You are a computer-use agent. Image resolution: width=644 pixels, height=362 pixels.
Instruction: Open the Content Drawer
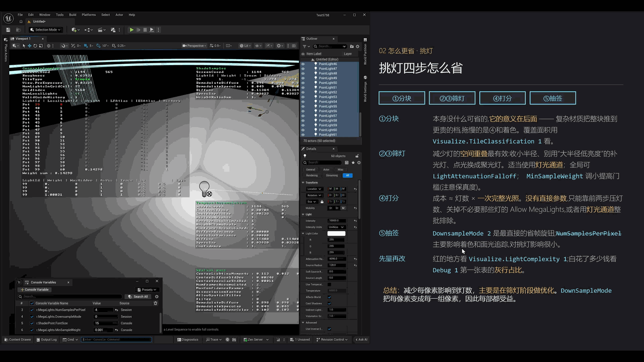coord(18,339)
